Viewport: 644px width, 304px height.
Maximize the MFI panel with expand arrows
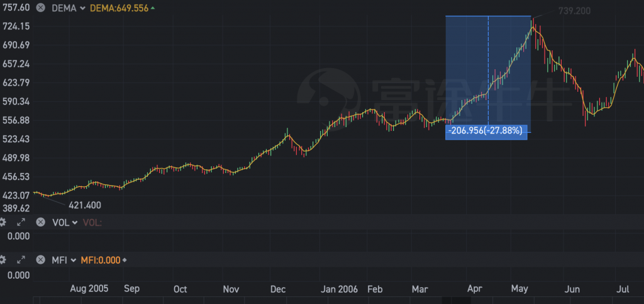tap(21, 260)
